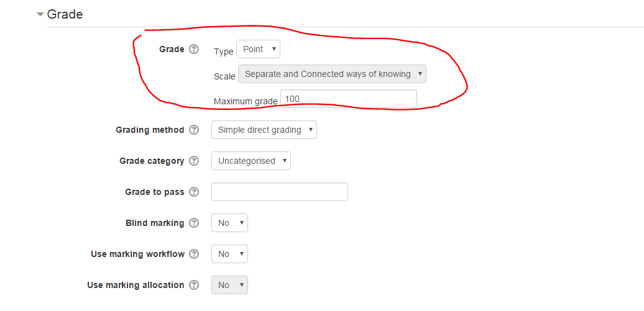This screenshot has height=311, width=644.
Task: Focus the Grade to pass text box
Action: 280,192
